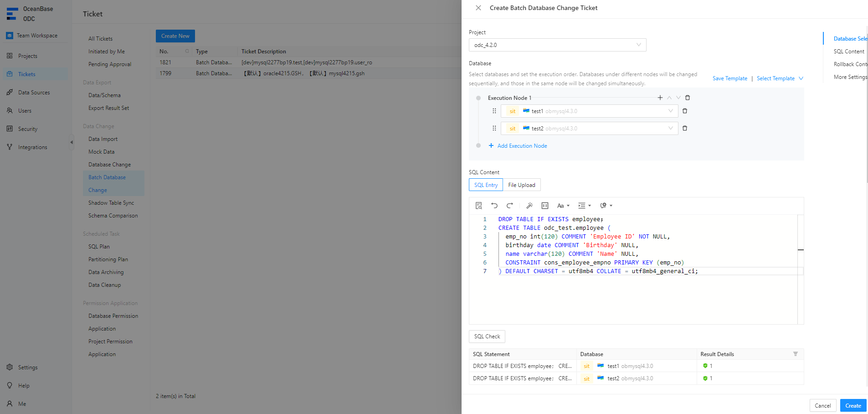
Task: Click the Add Execution Node link
Action: (x=522, y=146)
